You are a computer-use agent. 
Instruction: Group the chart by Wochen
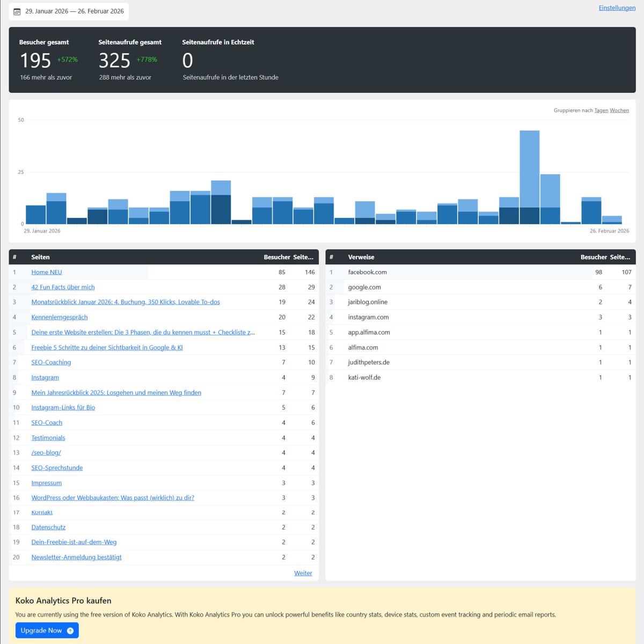pos(619,110)
